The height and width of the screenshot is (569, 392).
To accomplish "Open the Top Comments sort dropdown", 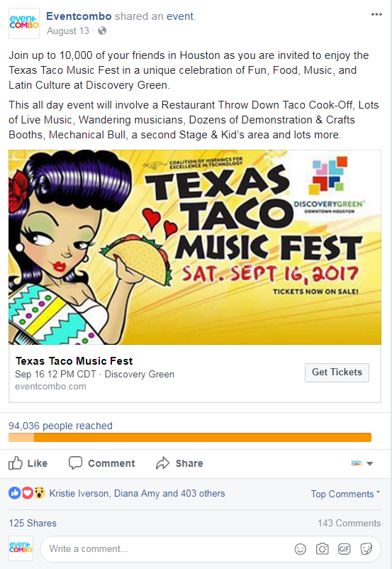I will [x=345, y=494].
